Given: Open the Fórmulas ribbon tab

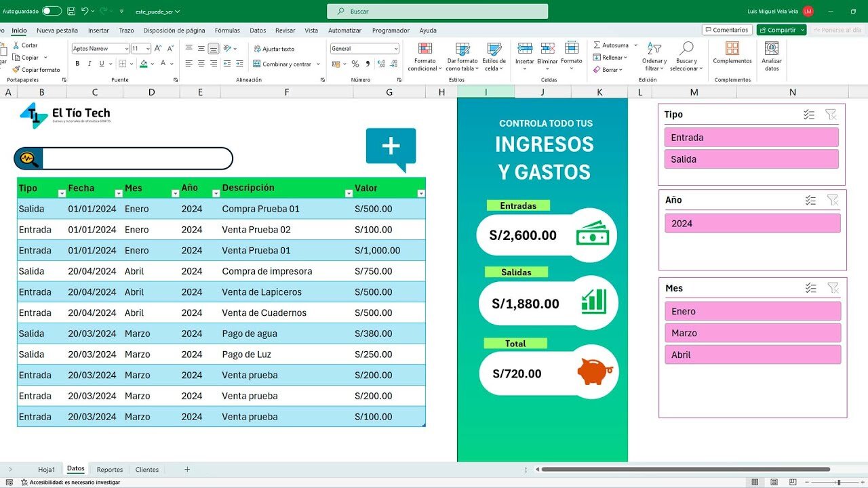Looking at the screenshot, I should click(227, 30).
